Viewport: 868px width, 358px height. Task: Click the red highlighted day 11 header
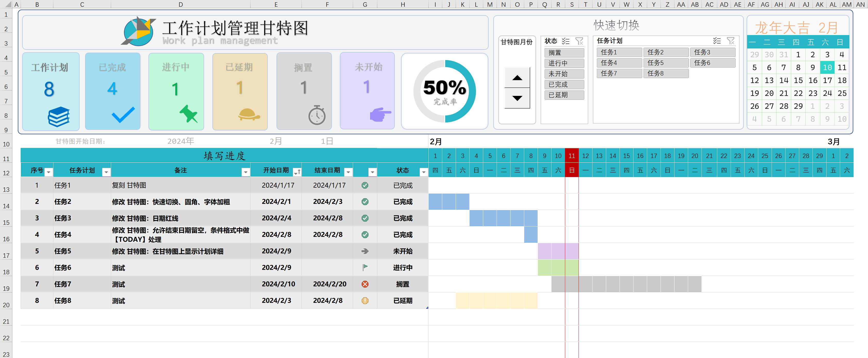pos(572,156)
